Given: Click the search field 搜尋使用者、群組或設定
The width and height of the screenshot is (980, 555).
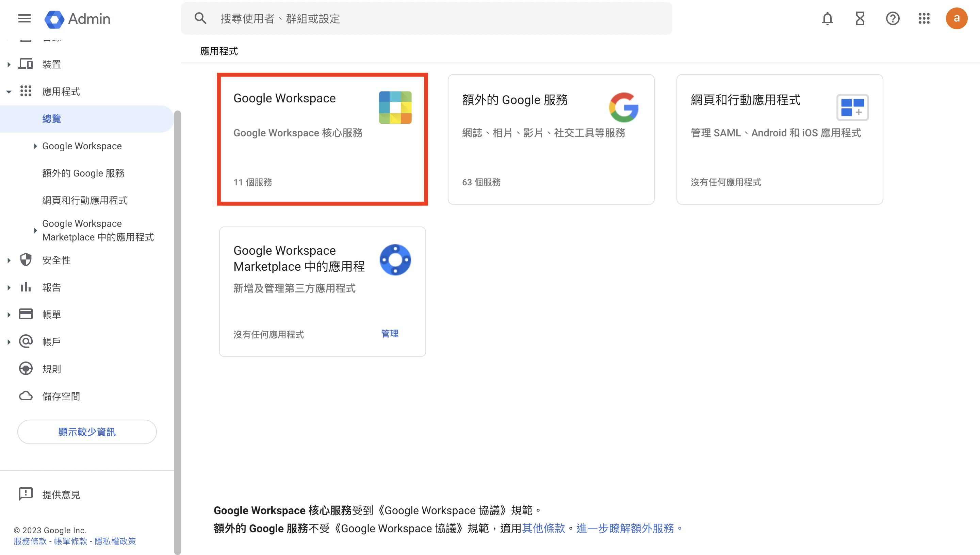Looking at the screenshot, I should pyautogui.click(x=426, y=18).
